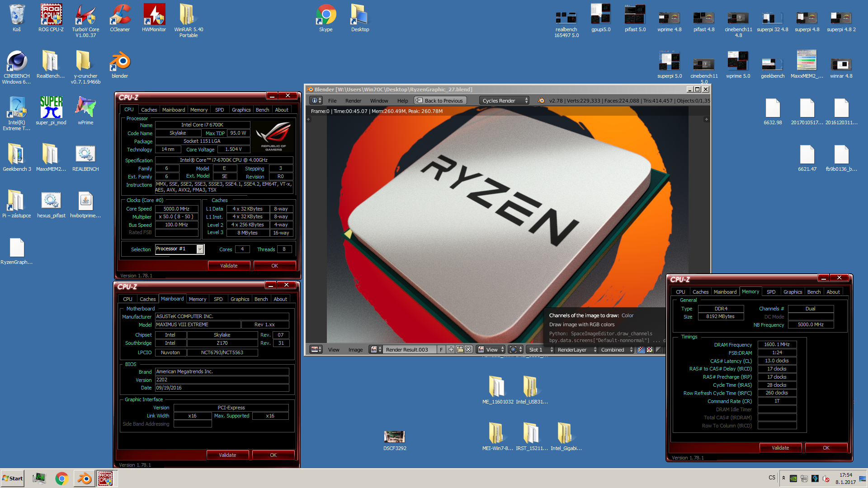Open the Render menu in Blender
Image resolution: width=868 pixels, height=488 pixels.
coord(353,101)
